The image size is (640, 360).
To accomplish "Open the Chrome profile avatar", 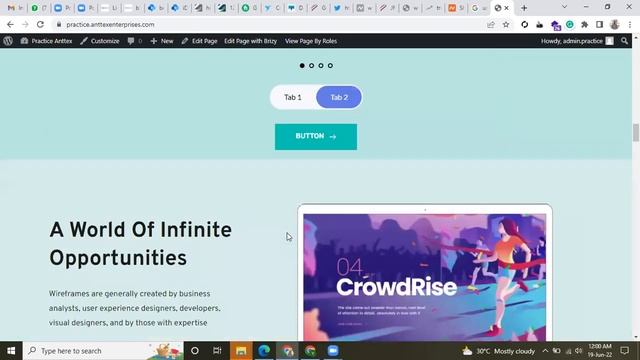I will point(614,24).
